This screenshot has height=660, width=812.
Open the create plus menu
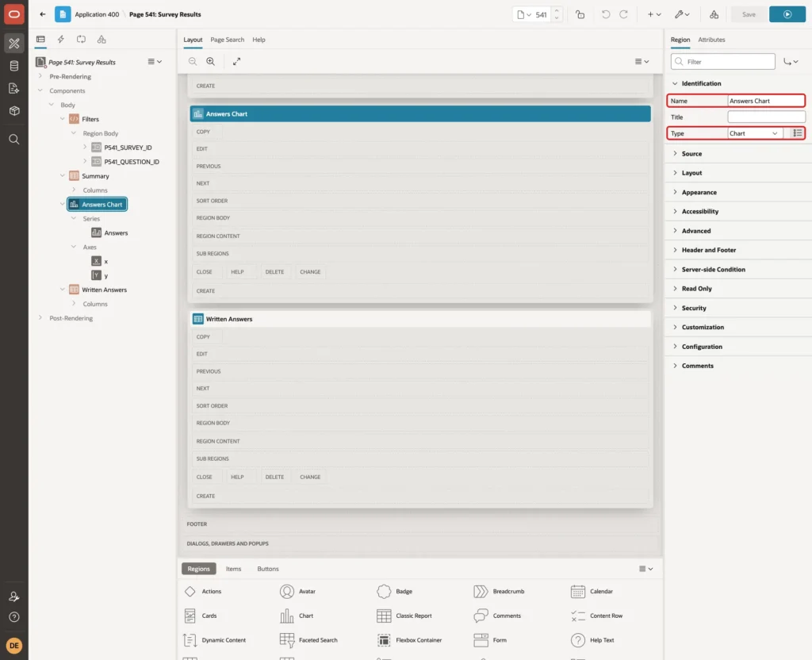pyautogui.click(x=654, y=14)
